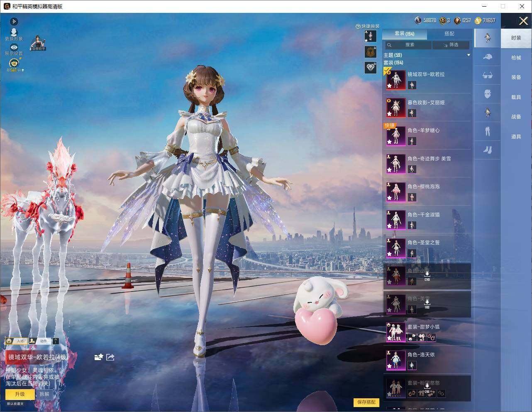
Task: Open the 装备 equipment tab
Action: 516,77
